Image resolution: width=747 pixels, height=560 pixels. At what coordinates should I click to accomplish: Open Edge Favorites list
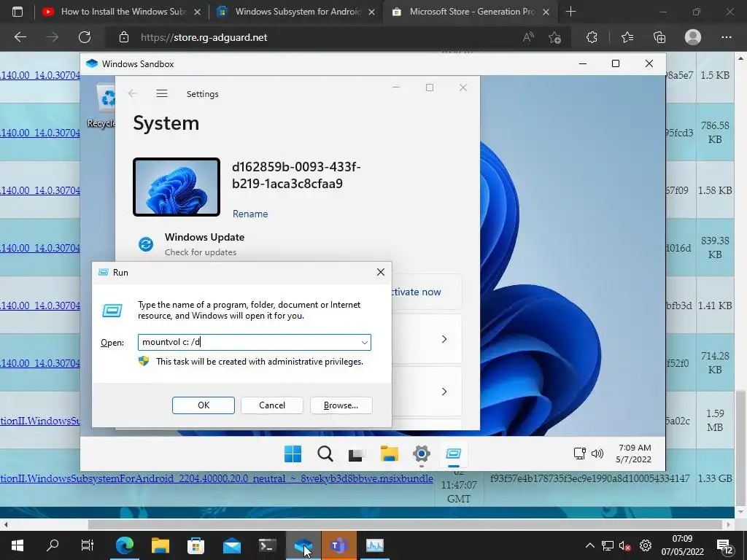(x=627, y=37)
